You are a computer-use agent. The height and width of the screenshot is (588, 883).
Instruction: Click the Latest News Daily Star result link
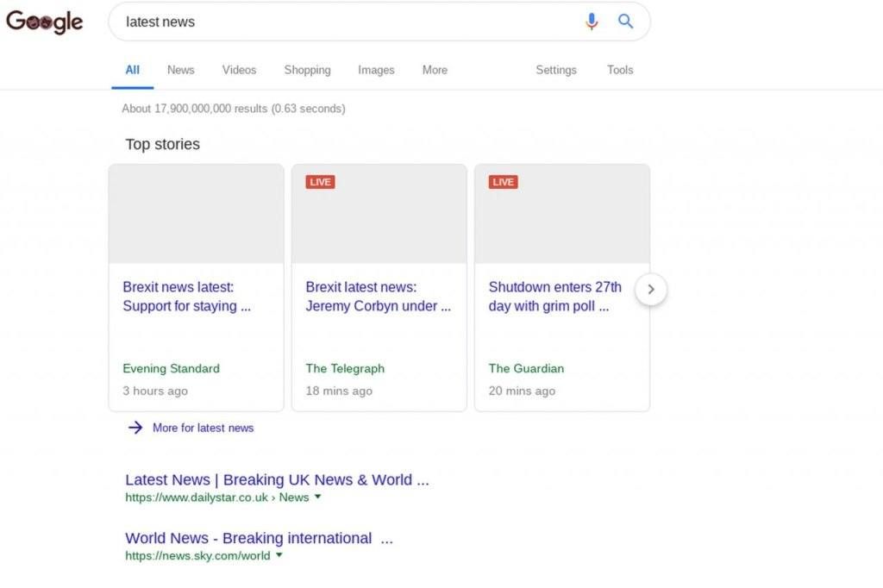pyautogui.click(x=276, y=479)
